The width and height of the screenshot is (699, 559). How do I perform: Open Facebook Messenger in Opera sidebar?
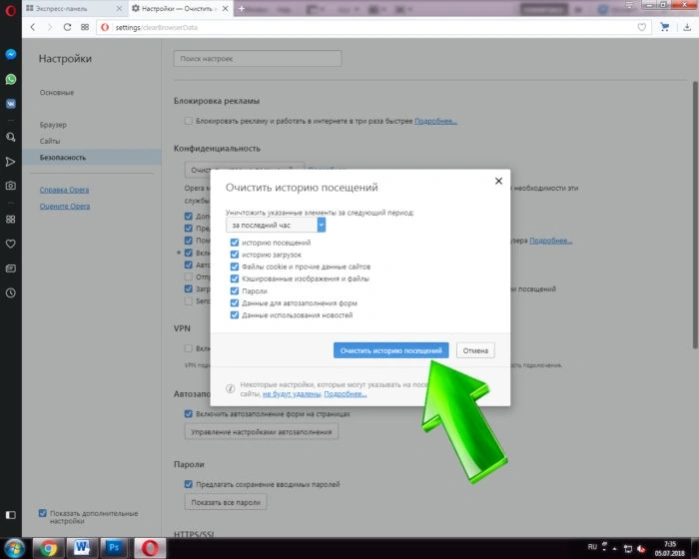pos(11,54)
